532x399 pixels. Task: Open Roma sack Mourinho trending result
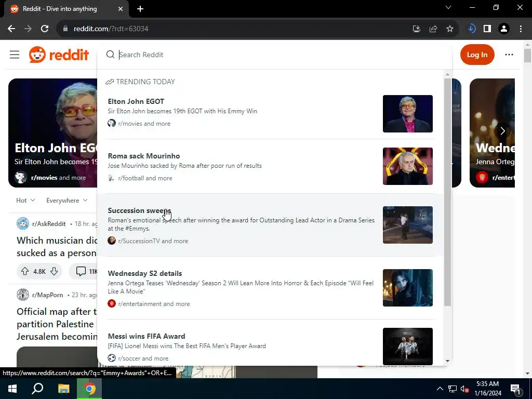270,166
